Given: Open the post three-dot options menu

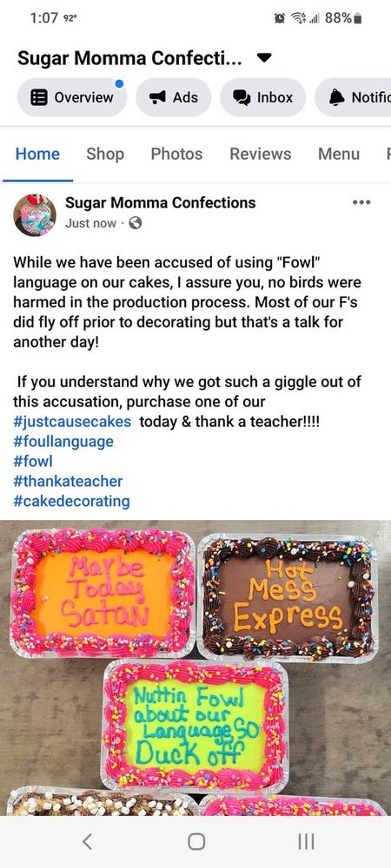Looking at the screenshot, I should [361, 202].
